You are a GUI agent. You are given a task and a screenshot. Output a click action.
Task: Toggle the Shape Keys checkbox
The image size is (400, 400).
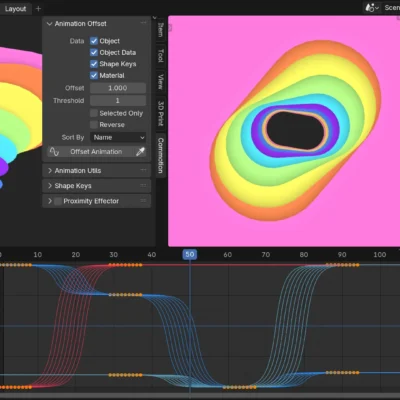pos(94,64)
